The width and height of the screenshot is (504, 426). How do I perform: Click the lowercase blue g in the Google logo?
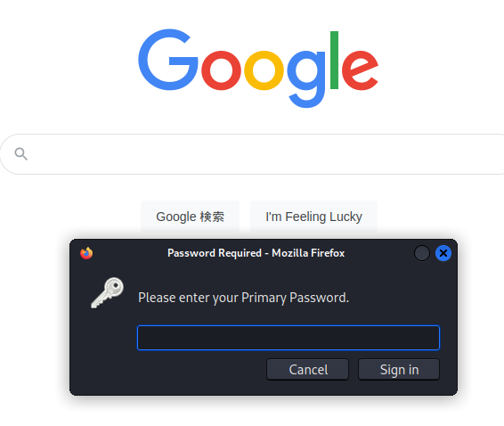[306, 79]
